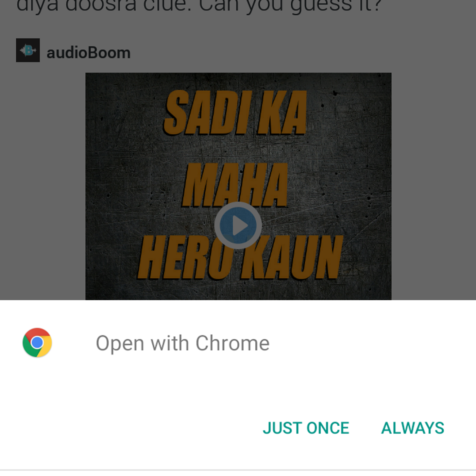Click the audioBoom logo icon
Image resolution: width=476 pixels, height=476 pixels.
pyautogui.click(x=28, y=50)
